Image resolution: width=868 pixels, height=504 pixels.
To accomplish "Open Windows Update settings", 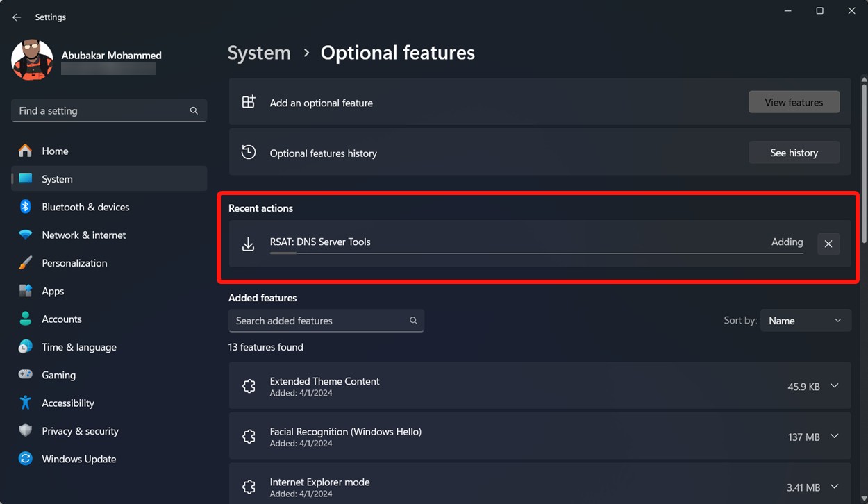I will click(x=78, y=459).
